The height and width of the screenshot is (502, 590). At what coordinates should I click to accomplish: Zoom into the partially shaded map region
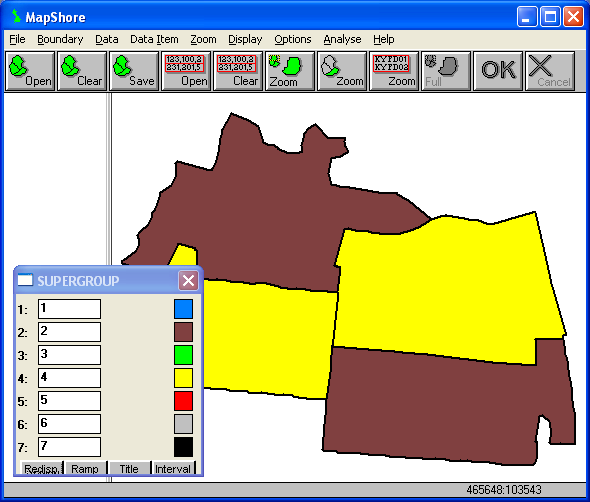[x=342, y=71]
